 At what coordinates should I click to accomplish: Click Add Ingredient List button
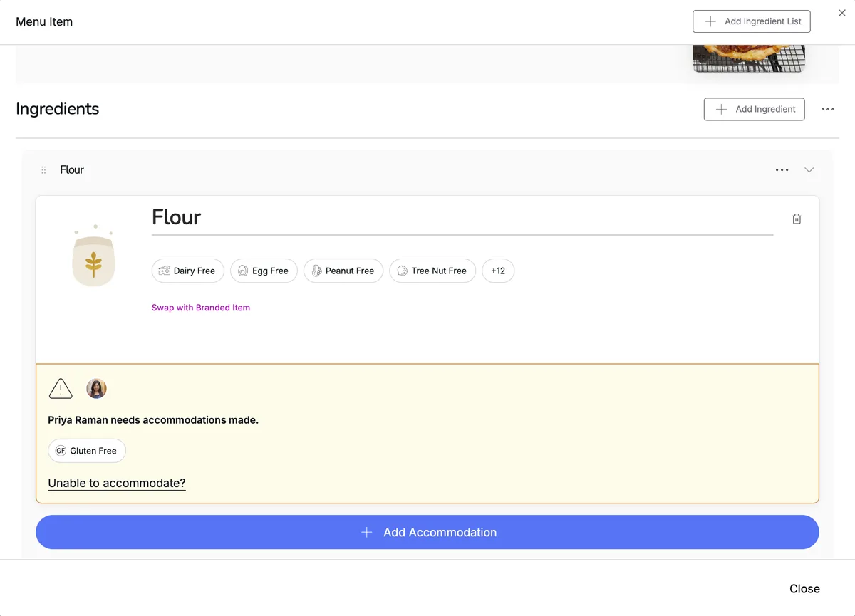[x=752, y=21]
